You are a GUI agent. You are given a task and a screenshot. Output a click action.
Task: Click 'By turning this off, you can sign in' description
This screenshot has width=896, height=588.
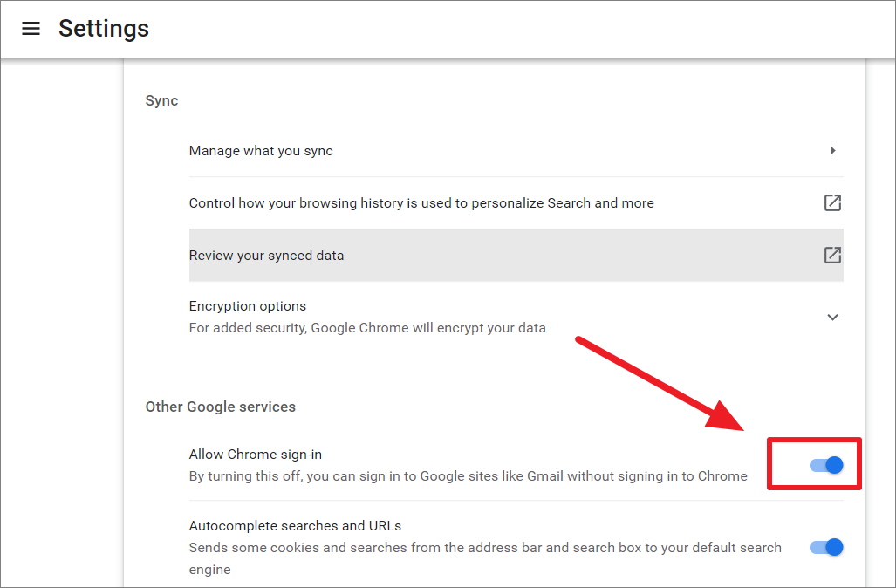[x=468, y=476]
